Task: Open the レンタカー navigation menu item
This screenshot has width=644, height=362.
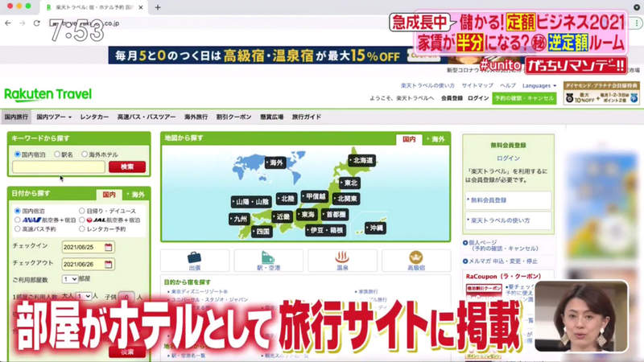Action: 94,117
